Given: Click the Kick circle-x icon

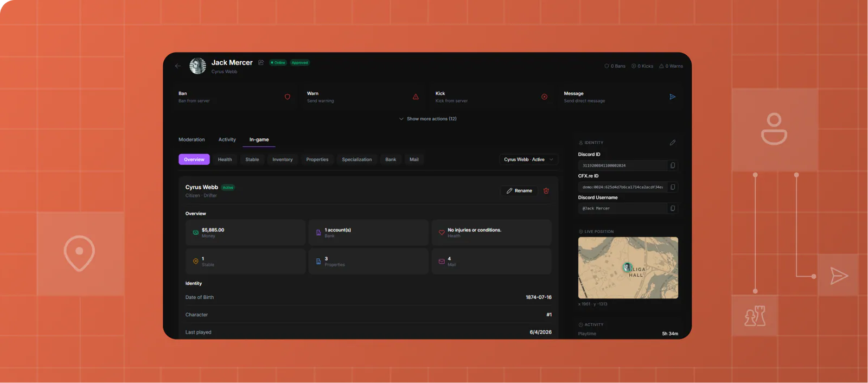Looking at the screenshot, I should (x=544, y=97).
